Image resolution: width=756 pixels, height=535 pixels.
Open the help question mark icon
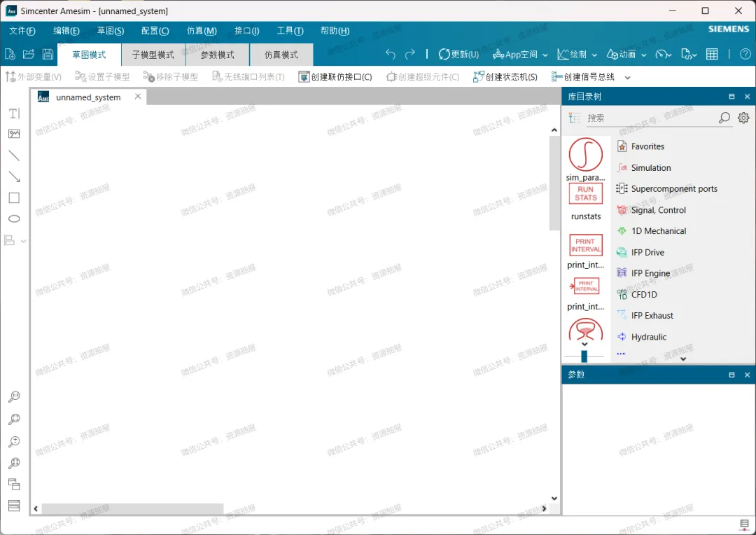[x=745, y=55]
